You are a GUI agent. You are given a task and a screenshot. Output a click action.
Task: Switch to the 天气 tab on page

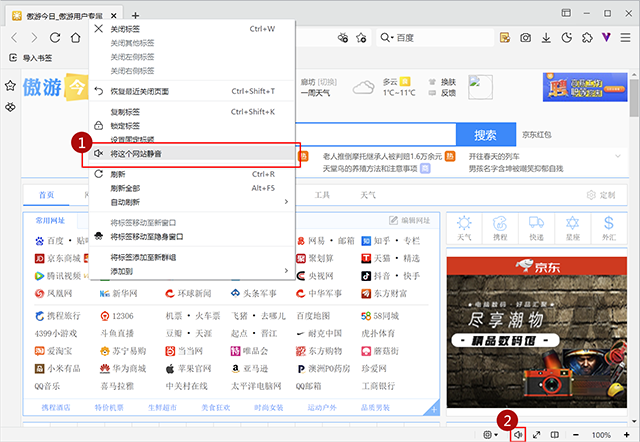[368, 195]
